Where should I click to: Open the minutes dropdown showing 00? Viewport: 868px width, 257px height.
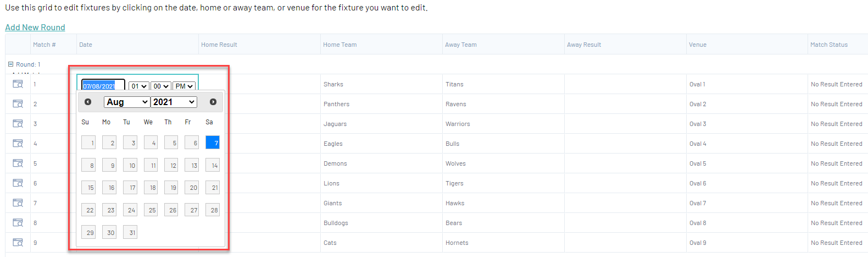160,86
